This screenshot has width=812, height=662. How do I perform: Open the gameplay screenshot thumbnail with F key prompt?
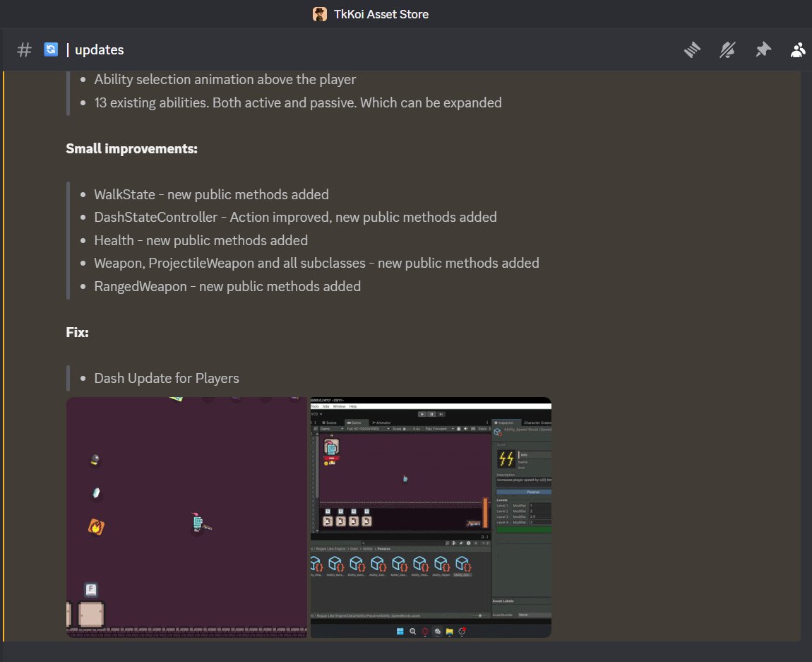coord(187,517)
